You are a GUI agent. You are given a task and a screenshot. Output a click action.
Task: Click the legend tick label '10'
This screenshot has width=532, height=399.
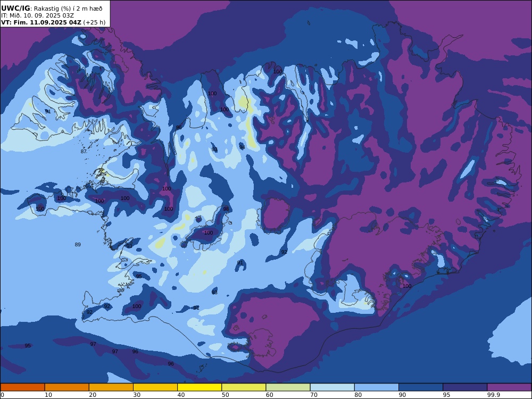48,395
